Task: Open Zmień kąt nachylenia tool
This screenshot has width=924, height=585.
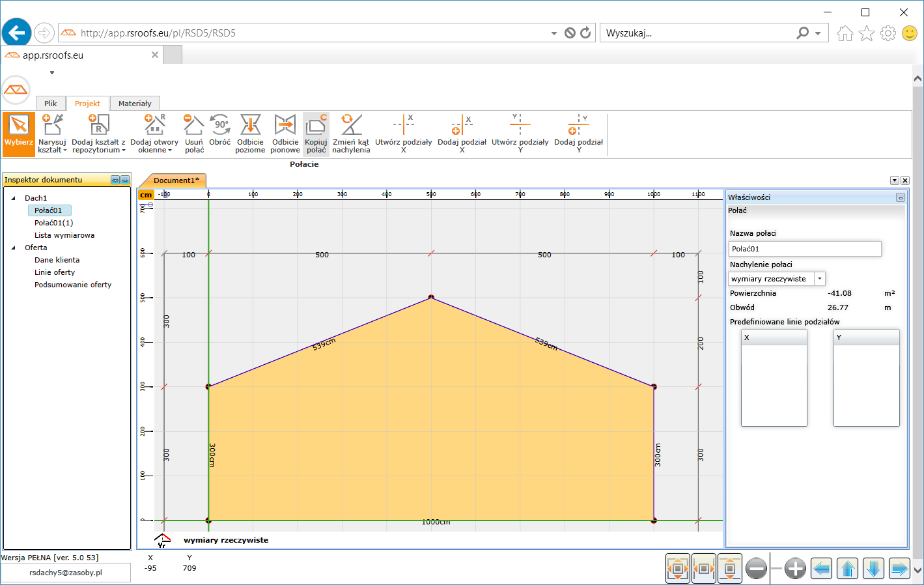Action: 351,133
